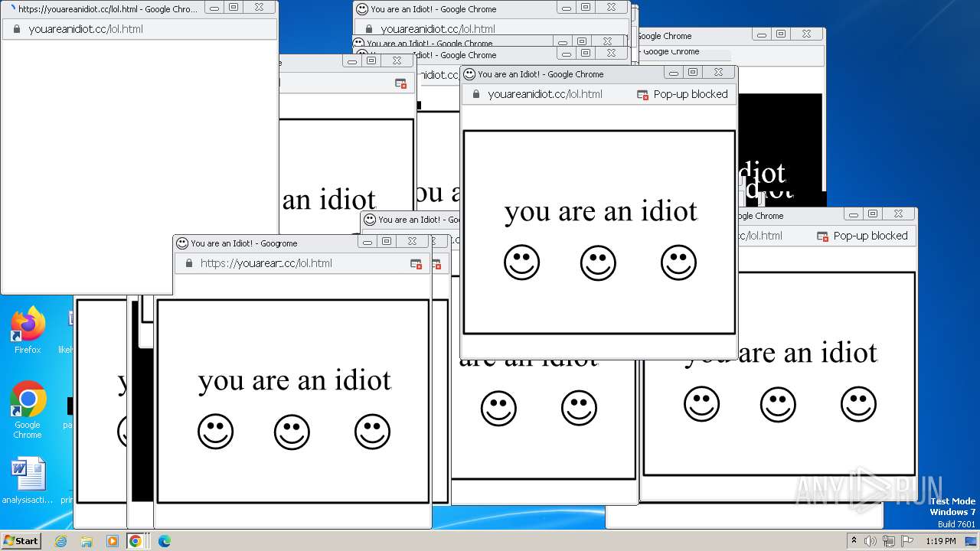This screenshot has width=980, height=551.
Task: Close the Googrome window
Action: pyautogui.click(x=412, y=241)
